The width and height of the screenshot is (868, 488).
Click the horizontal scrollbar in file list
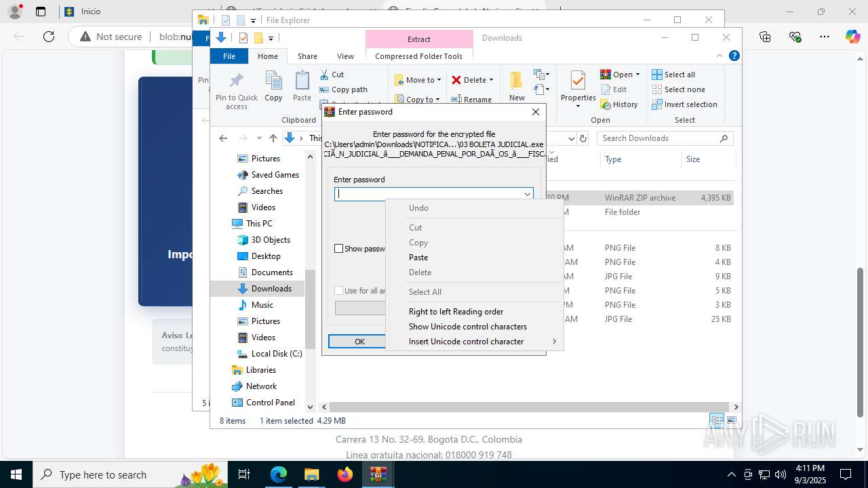pos(530,407)
